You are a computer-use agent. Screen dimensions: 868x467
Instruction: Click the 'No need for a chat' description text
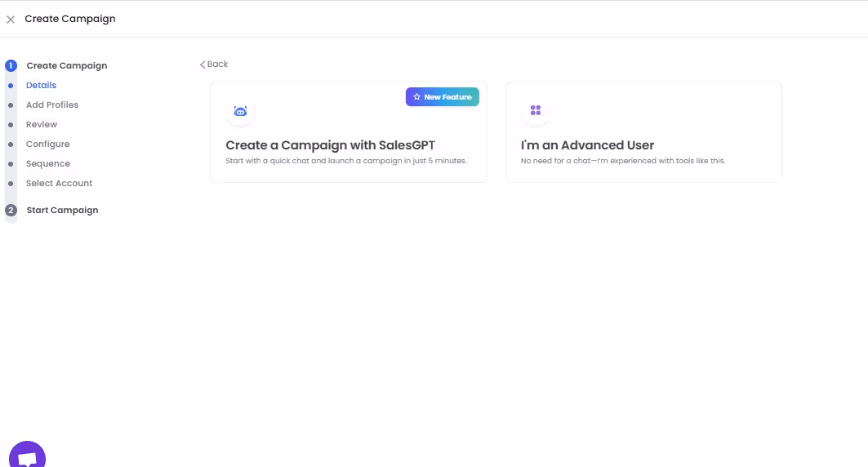click(623, 161)
